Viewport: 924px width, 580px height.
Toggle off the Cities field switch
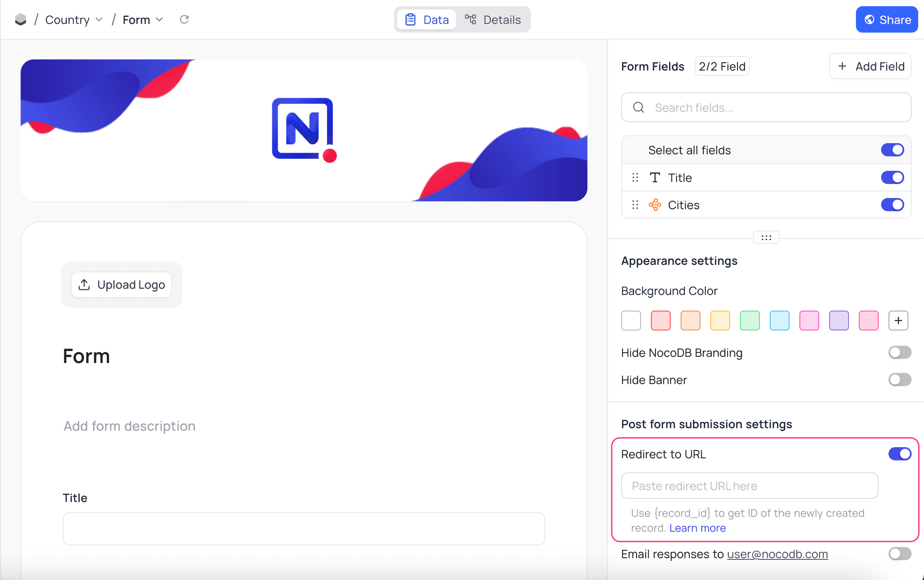tap(892, 205)
